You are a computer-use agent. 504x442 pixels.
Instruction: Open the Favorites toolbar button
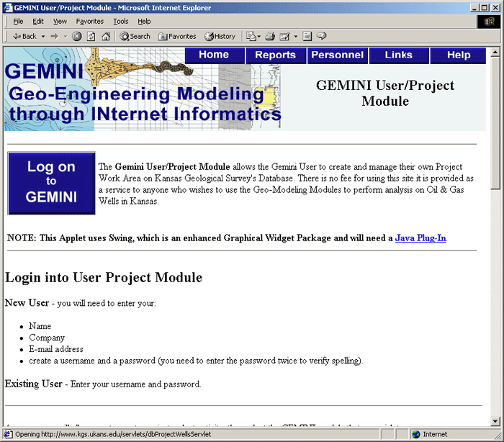pyautogui.click(x=177, y=36)
